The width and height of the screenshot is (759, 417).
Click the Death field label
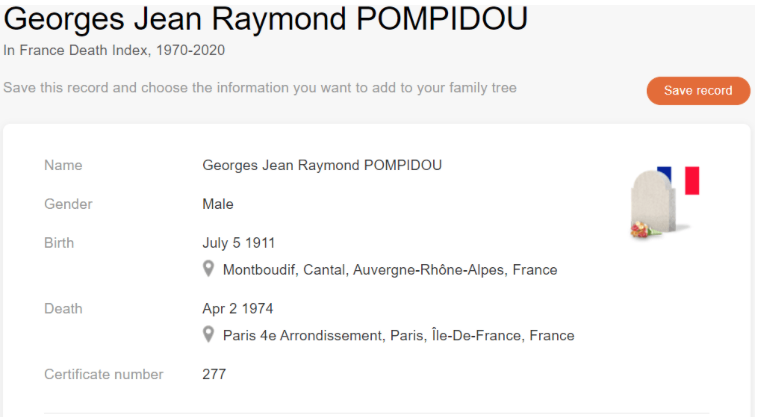(63, 309)
